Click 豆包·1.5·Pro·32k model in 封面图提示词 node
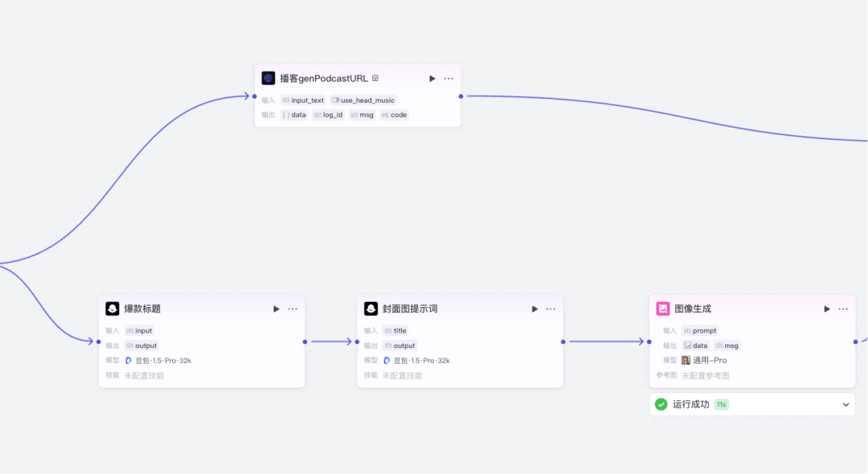This screenshot has width=868, height=474. coord(417,361)
